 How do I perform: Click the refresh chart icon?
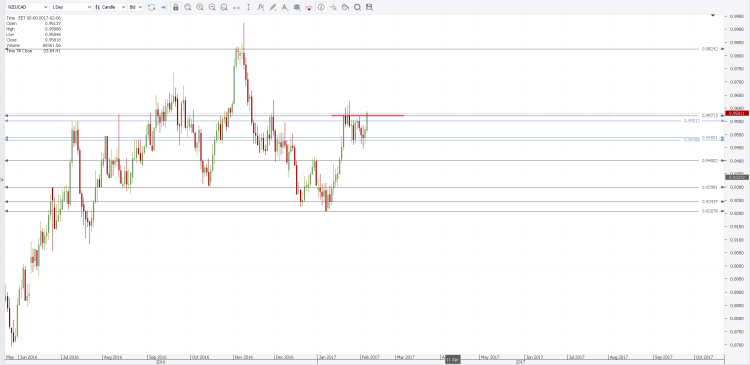click(x=152, y=7)
